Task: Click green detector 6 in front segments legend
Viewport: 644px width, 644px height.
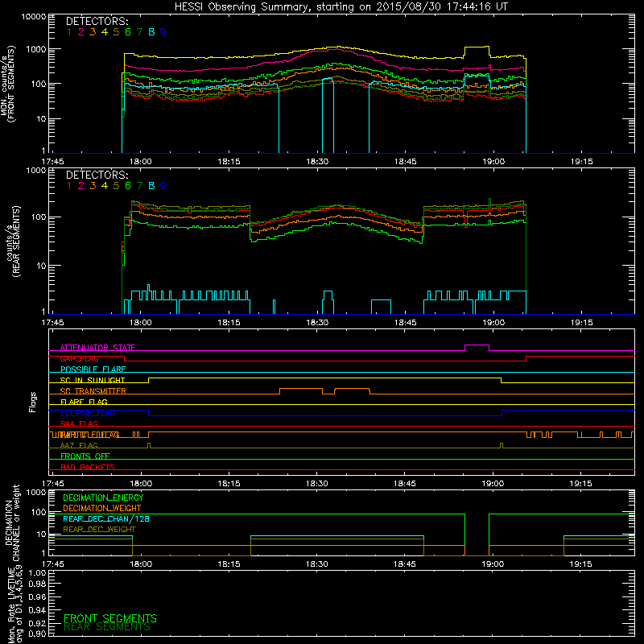Action: [x=128, y=32]
